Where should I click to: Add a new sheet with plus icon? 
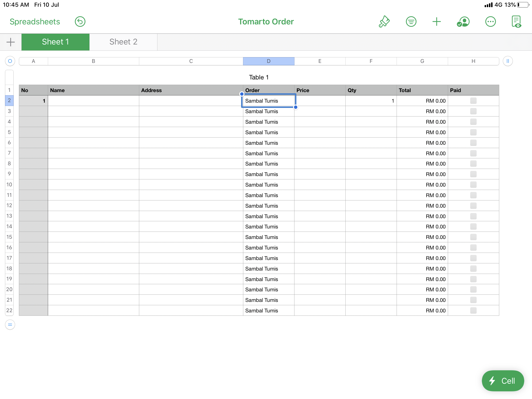pyautogui.click(x=11, y=42)
